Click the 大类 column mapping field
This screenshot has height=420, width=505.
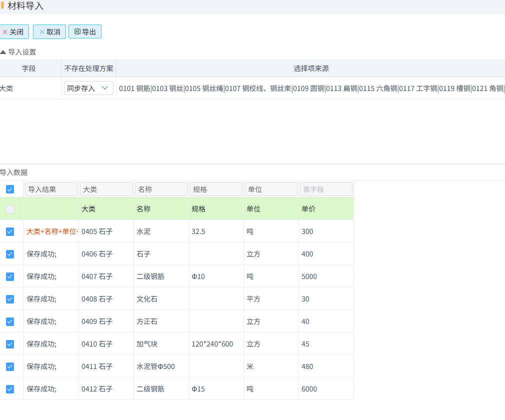(x=106, y=189)
